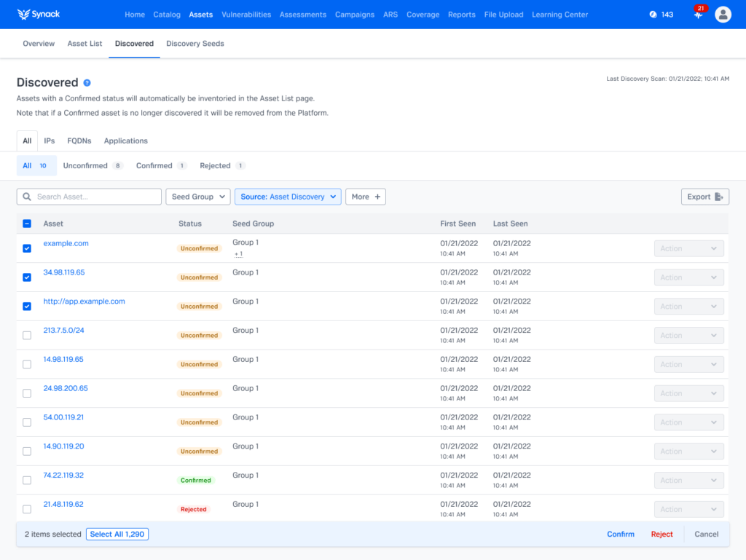
Task: Open Vulnerabilities in the top navigation
Action: click(246, 15)
